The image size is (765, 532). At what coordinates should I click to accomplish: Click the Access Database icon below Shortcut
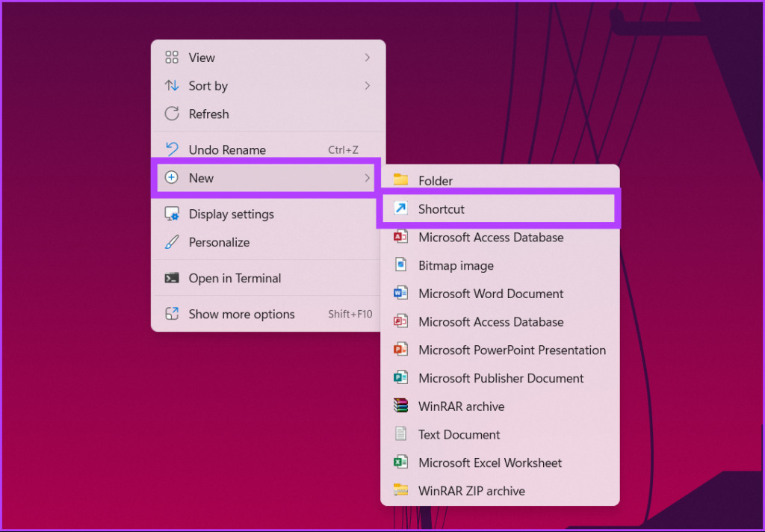pyautogui.click(x=400, y=237)
